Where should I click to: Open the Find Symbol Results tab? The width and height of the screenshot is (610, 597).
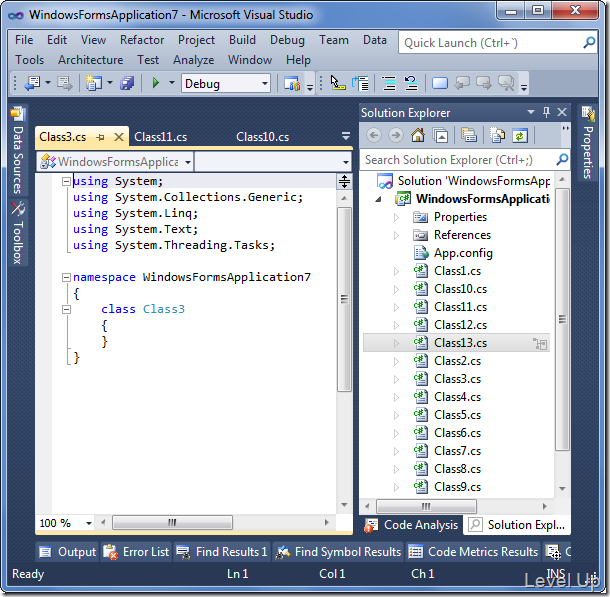click(338, 551)
